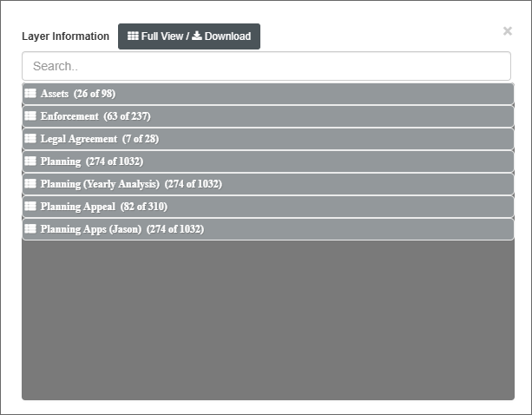Click table icon beside Planning (Yearly Analysis)
Image resolution: width=532 pixels, height=415 pixels.
[30, 184]
